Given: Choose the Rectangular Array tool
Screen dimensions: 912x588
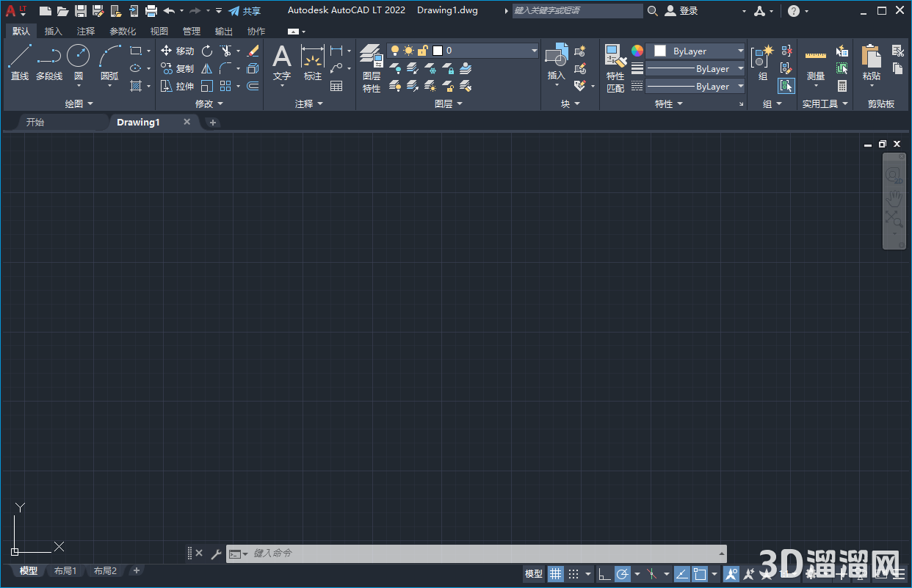Looking at the screenshot, I should tap(226, 86).
